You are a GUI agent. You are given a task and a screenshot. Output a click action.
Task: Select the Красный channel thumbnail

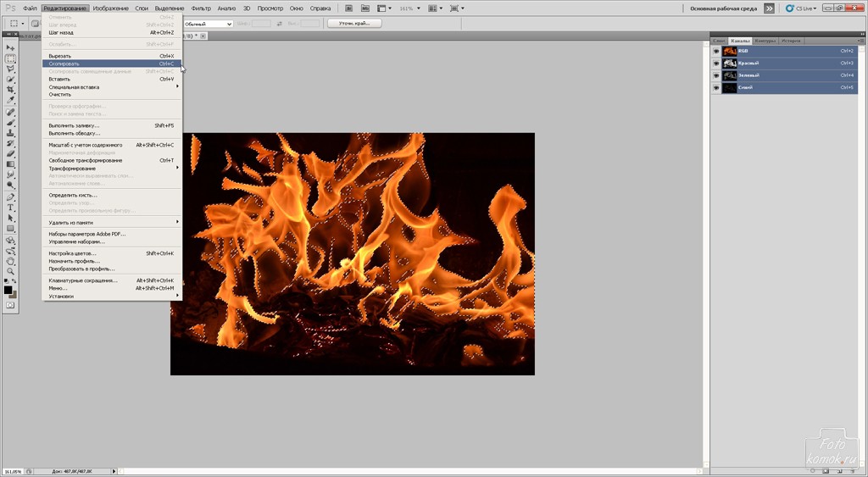coord(730,63)
